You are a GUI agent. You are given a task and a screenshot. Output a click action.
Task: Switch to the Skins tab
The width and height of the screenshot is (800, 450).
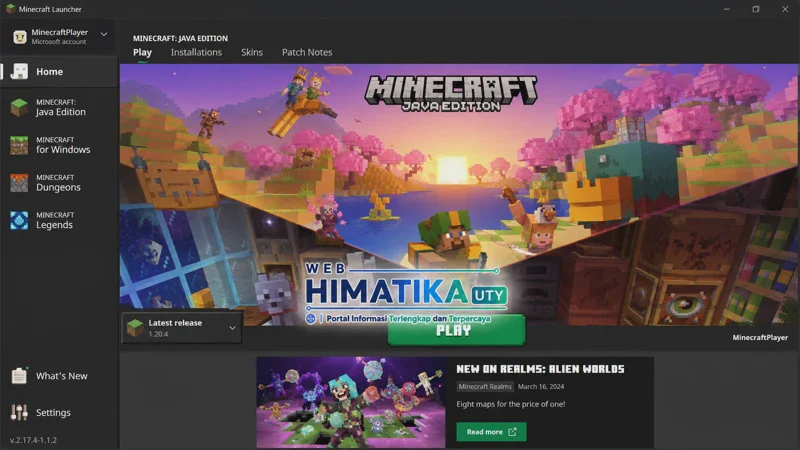(x=252, y=53)
